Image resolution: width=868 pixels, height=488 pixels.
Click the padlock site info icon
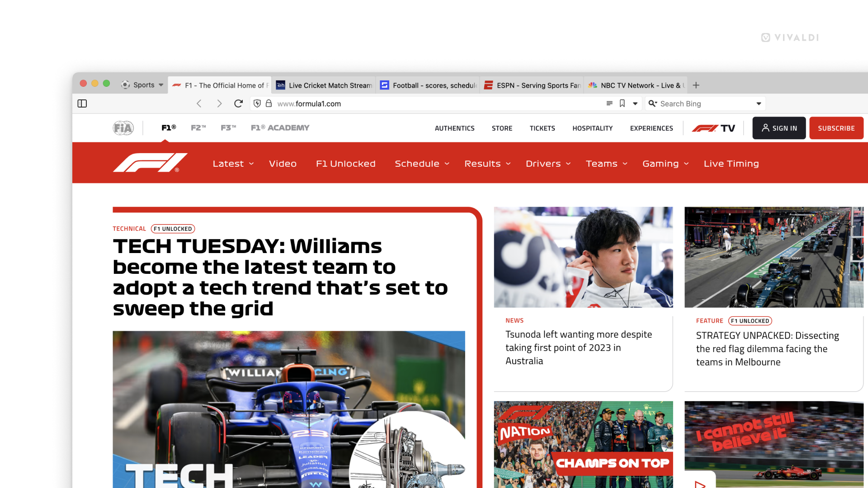click(x=269, y=103)
